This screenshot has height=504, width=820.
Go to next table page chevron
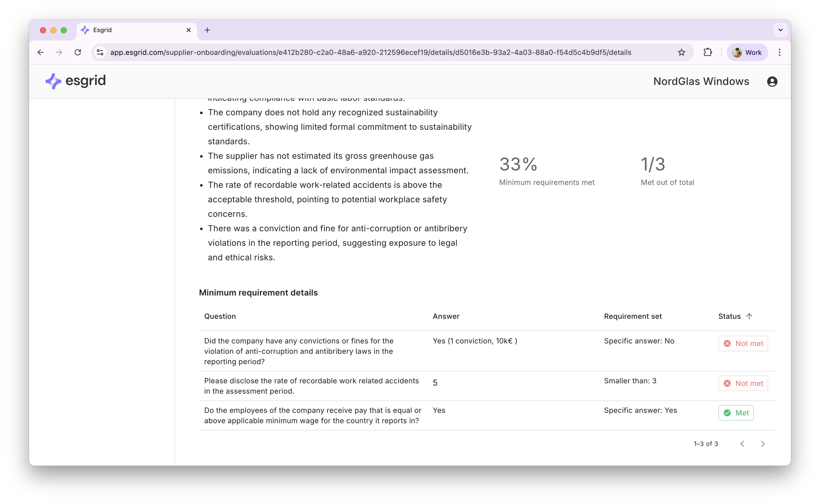coord(763,444)
